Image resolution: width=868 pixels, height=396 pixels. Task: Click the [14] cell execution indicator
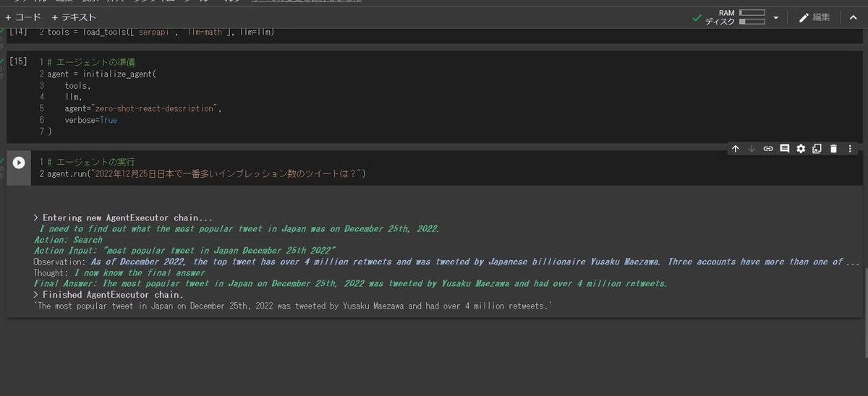coord(18,33)
